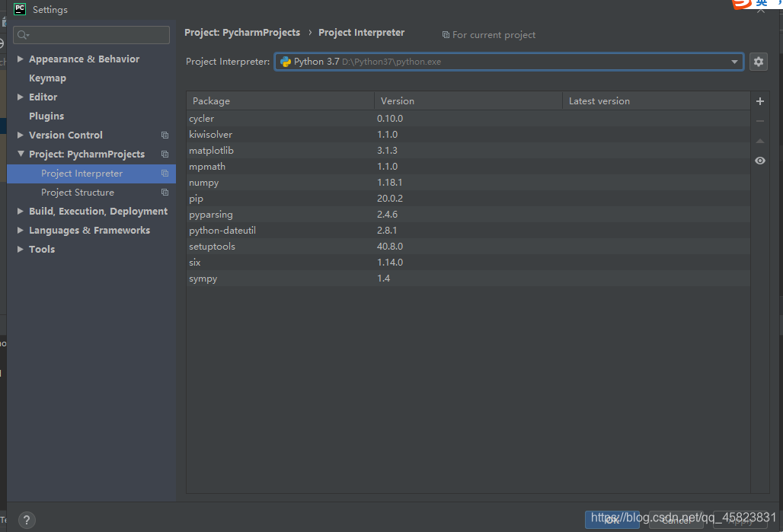This screenshot has height=532, width=783.
Task: Expand Build, Execution, Deployment section
Action: (21, 211)
